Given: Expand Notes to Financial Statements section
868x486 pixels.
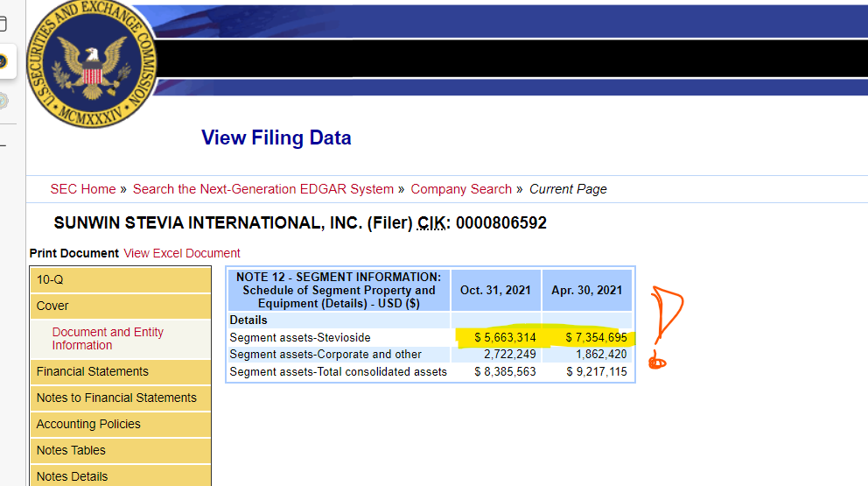Looking at the screenshot, I should coord(121,398).
